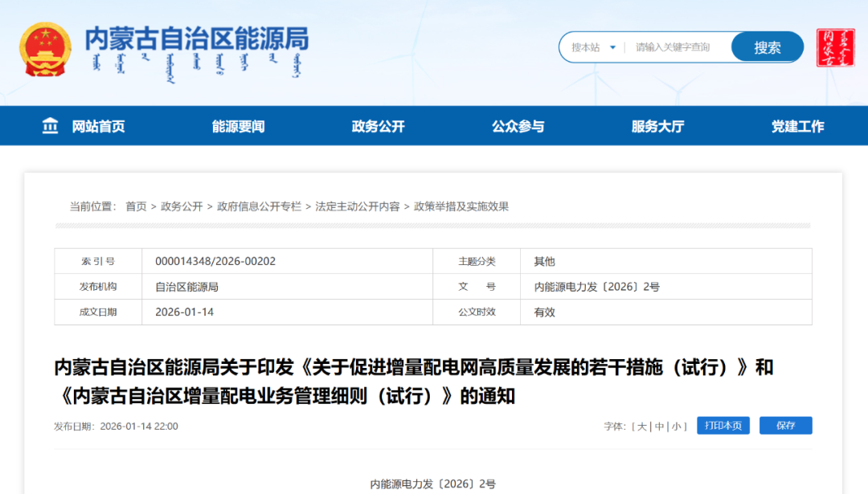Open the 党建工作 menu
868x494 pixels.
coord(796,125)
